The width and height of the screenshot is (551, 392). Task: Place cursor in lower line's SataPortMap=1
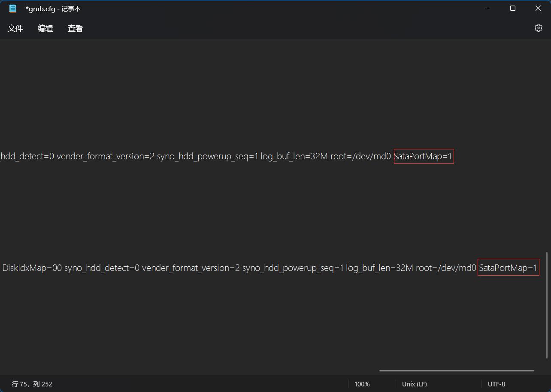coord(508,268)
